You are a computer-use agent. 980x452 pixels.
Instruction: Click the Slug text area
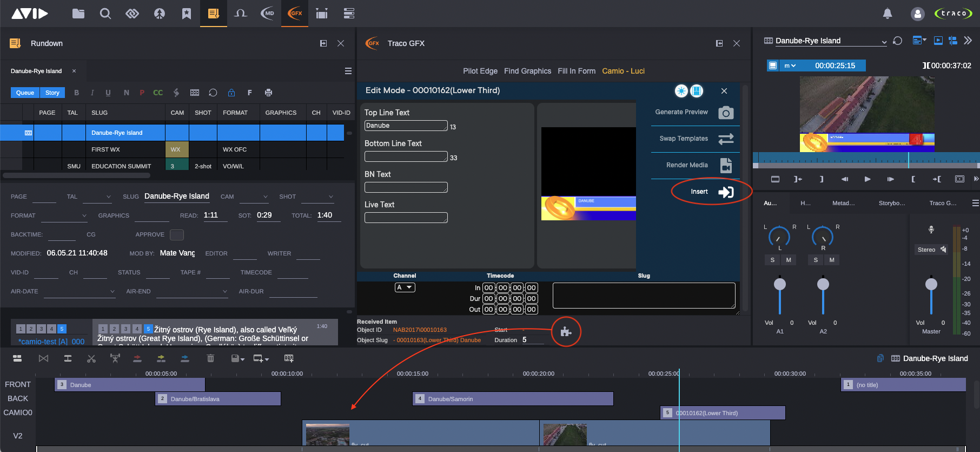644,296
